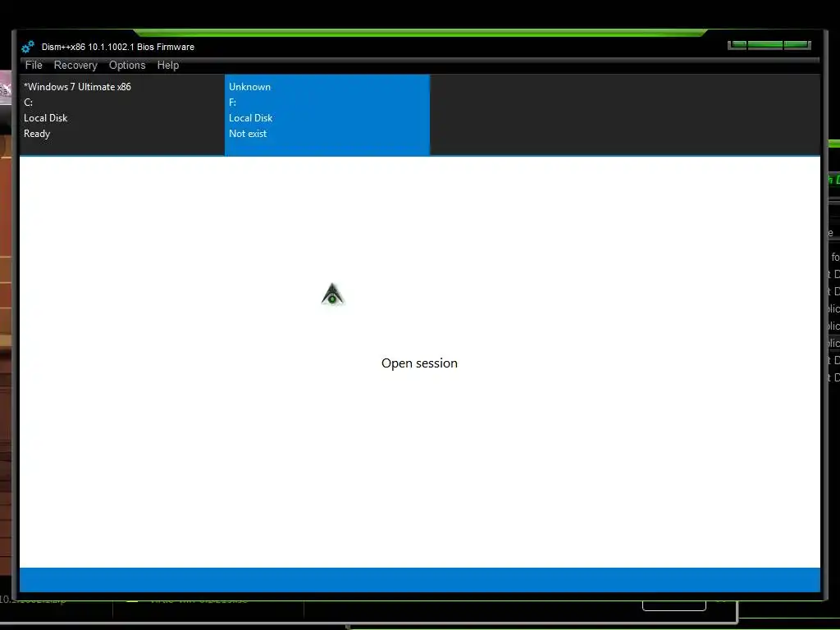This screenshot has height=630, width=840.
Task: Click the 'Ready' status text
Action: coord(37,134)
